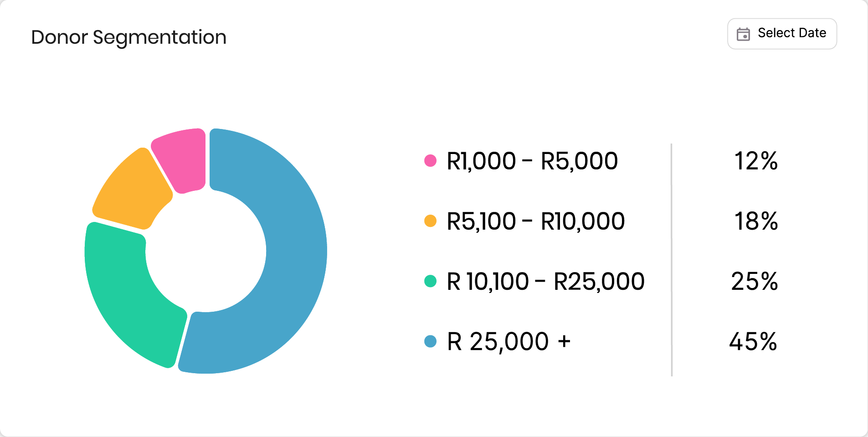Select the pink legend dot for R1,000 - R5,000
The image size is (868, 437).
click(x=430, y=160)
